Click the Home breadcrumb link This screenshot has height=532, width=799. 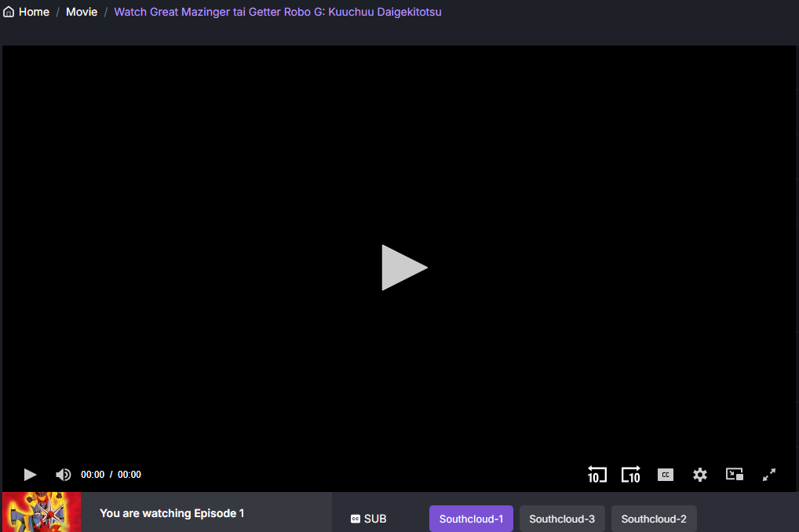pos(34,12)
